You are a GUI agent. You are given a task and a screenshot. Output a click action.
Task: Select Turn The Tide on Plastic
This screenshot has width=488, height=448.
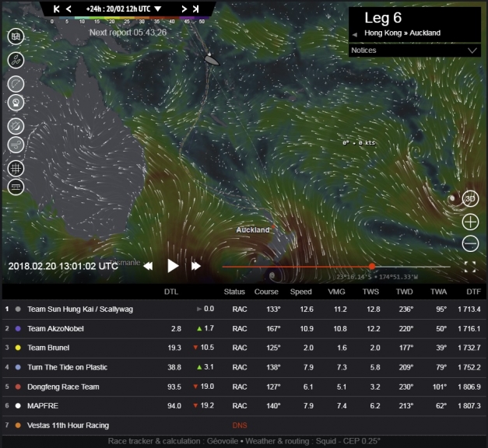[x=244, y=367]
